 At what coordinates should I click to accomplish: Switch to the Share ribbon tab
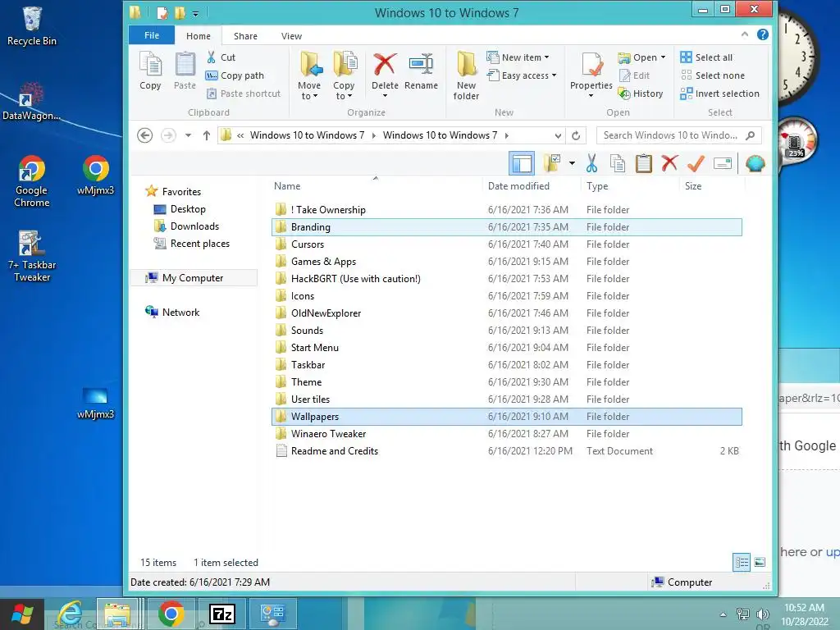coord(245,36)
